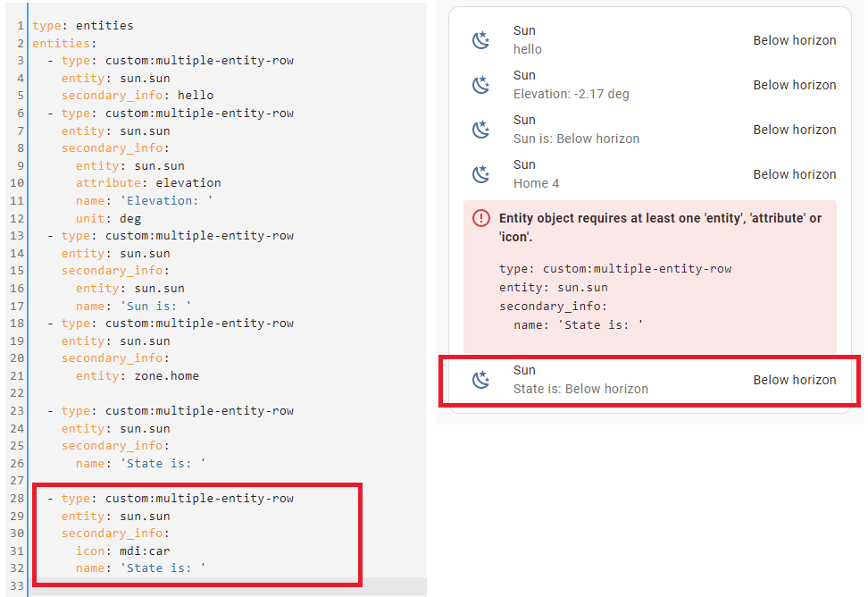This screenshot has width=868, height=597.
Task: Click the moon icon on the Home 4 row
Action: pyautogui.click(x=480, y=173)
